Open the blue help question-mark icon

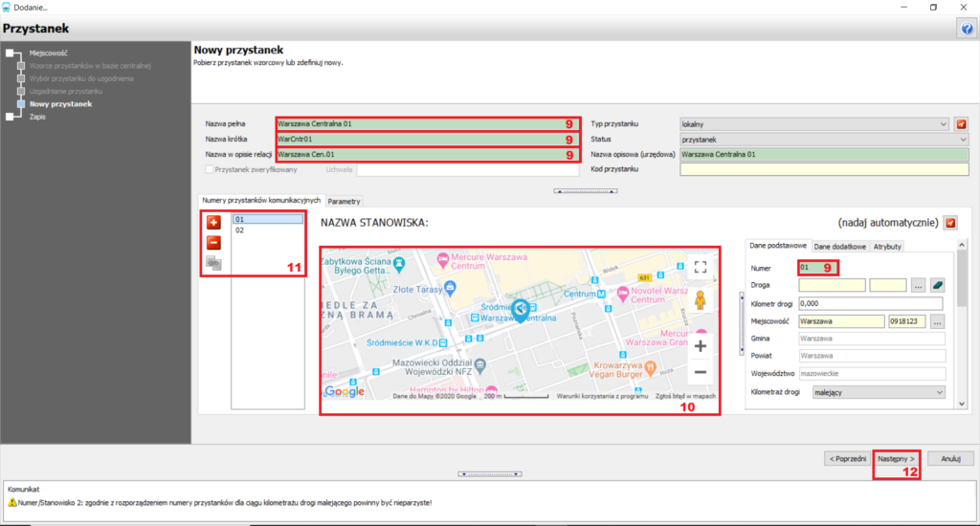[967, 28]
